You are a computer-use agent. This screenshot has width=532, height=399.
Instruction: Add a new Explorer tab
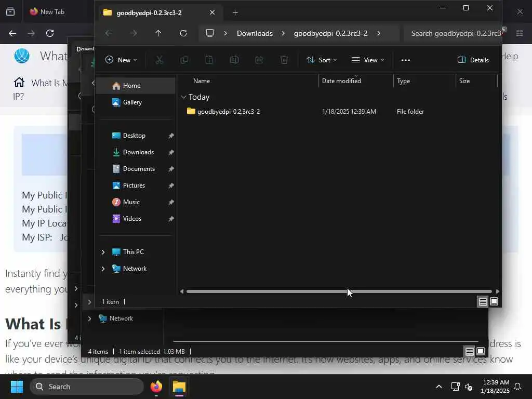235,13
